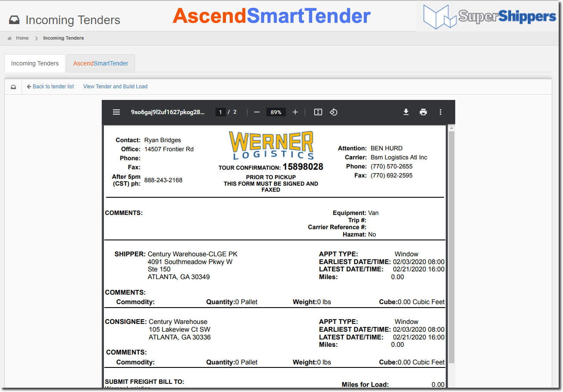Screen dimensions: 563x392
Task: Click the equipment value Van
Action: coord(373,213)
